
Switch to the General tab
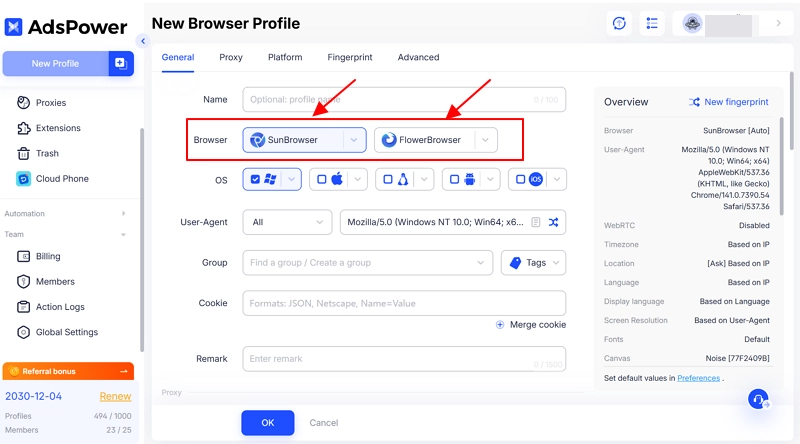178,57
